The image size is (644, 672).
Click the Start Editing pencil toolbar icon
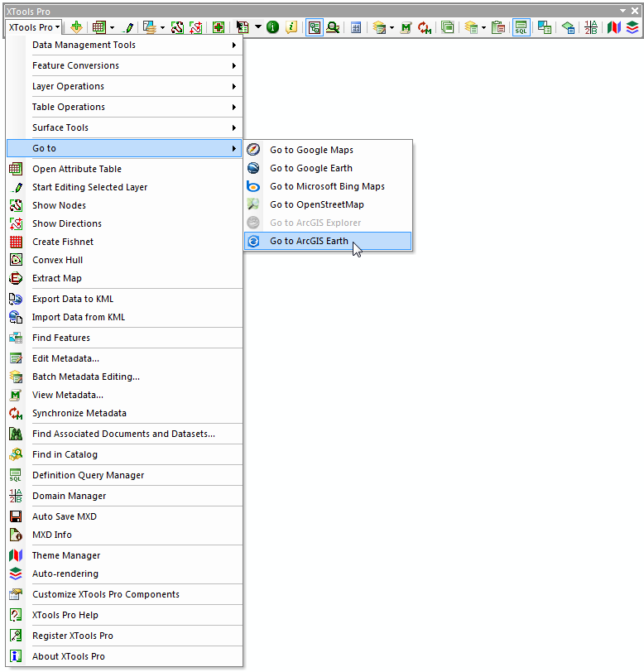click(x=127, y=28)
